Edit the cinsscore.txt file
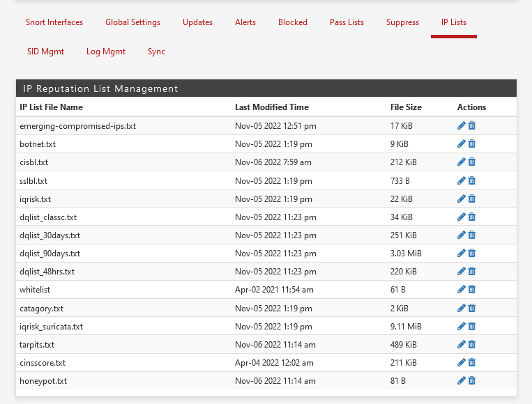The image size is (532, 404). click(x=461, y=363)
